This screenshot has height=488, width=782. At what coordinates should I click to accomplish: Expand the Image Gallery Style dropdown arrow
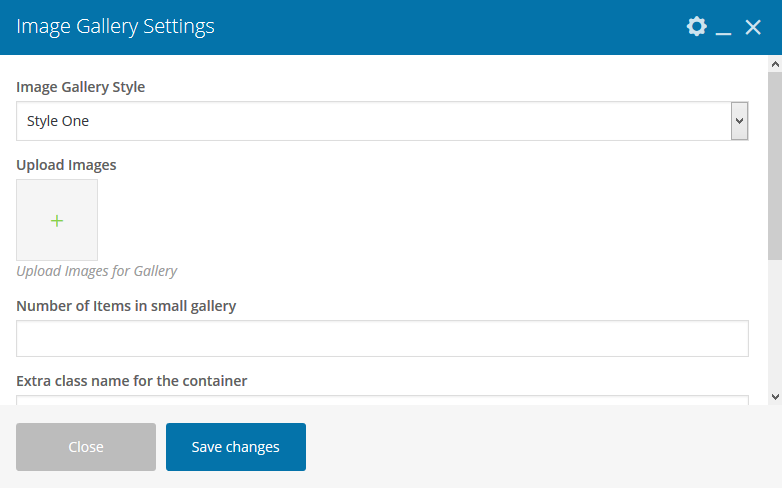pyautogui.click(x=739, y=121)
